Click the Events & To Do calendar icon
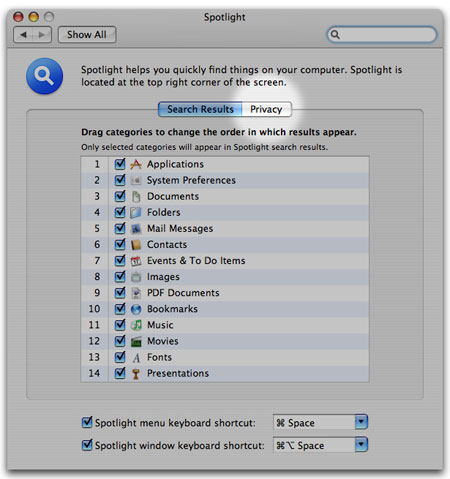The width and height of the screenshot is (450, 479). coord(136,261)
